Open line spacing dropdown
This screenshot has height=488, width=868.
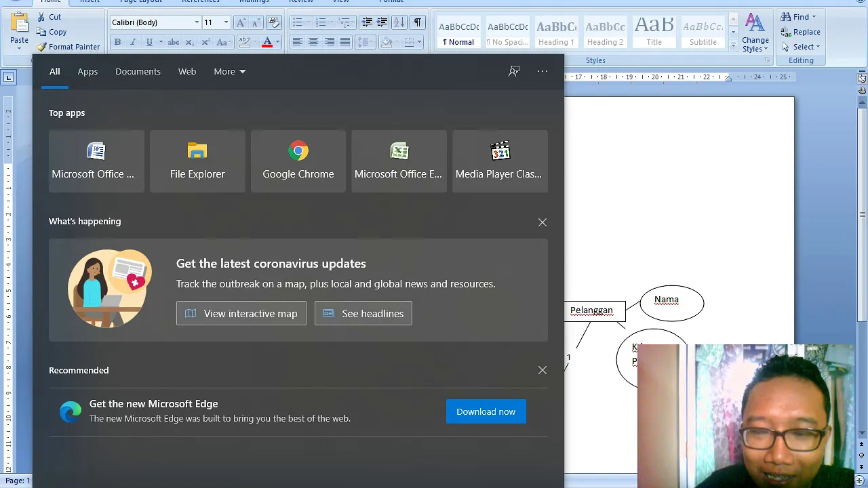coord(365,42)
